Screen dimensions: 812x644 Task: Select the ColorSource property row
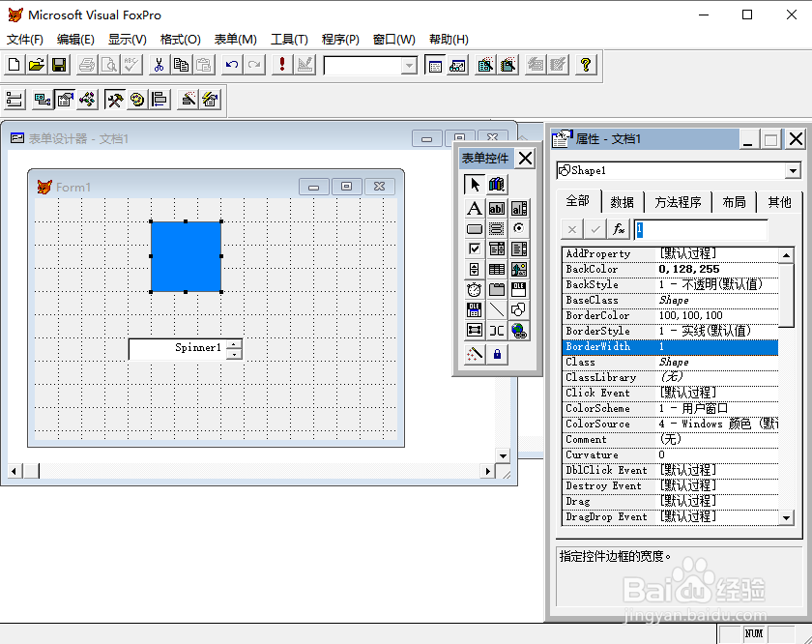pos(670,424)
